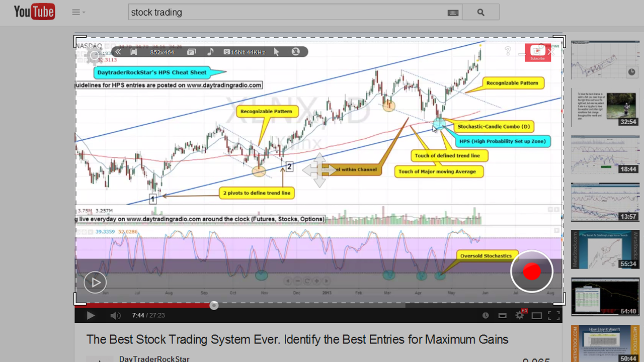Open the suggested video lasting 13:57
The image size is (644, 362).
click(605, 202)
